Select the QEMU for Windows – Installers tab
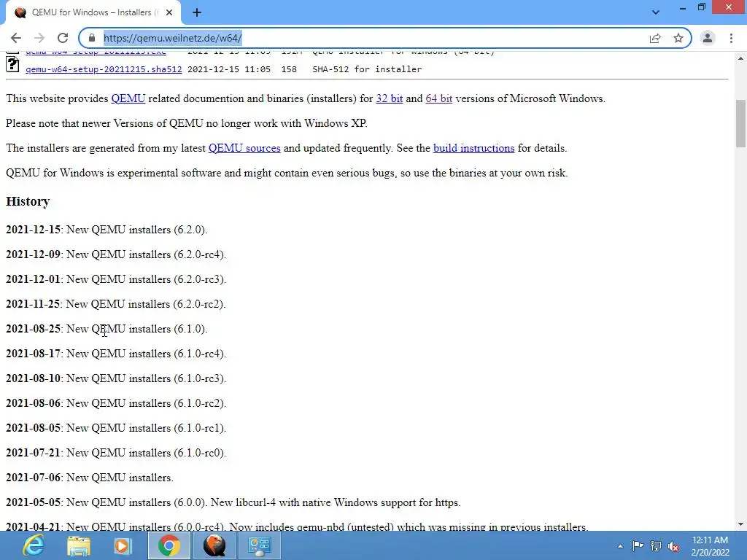The width and height of the screenshot is (747, 560). pos(93,12)
